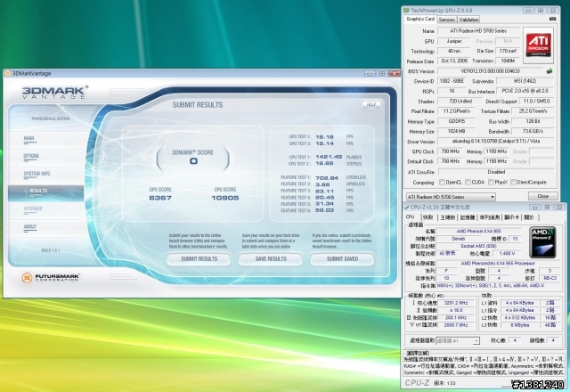Close the 3DMarkVantage window

coord(394,73)
